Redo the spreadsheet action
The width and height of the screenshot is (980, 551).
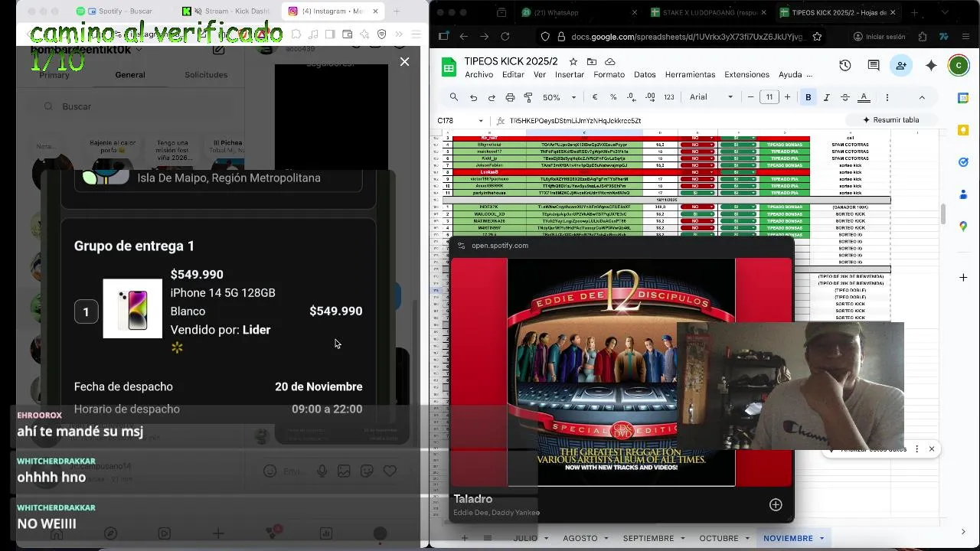click(492, 97)
